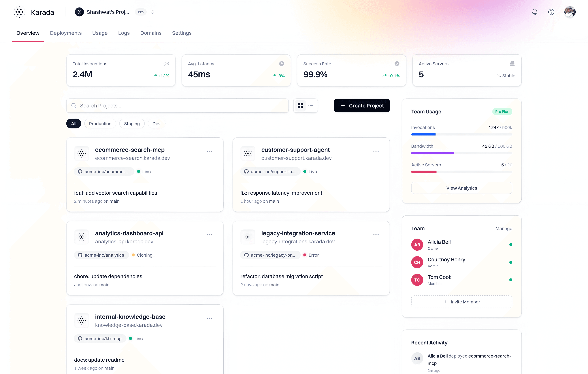Open customer-support-agent options menu

376,151
